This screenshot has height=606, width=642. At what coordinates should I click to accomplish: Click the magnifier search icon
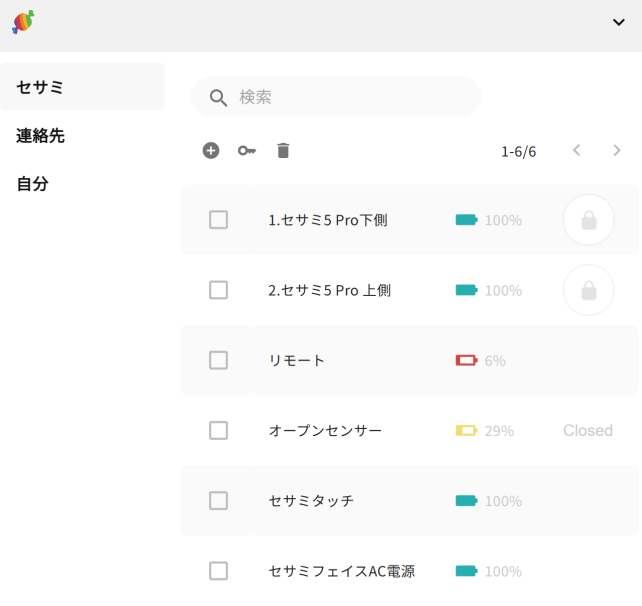[218, 97]
